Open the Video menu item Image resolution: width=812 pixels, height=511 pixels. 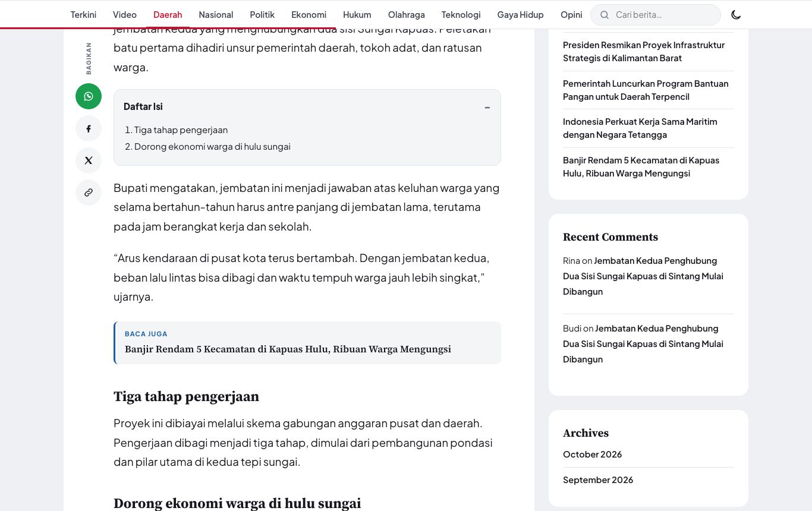(125, 15)
